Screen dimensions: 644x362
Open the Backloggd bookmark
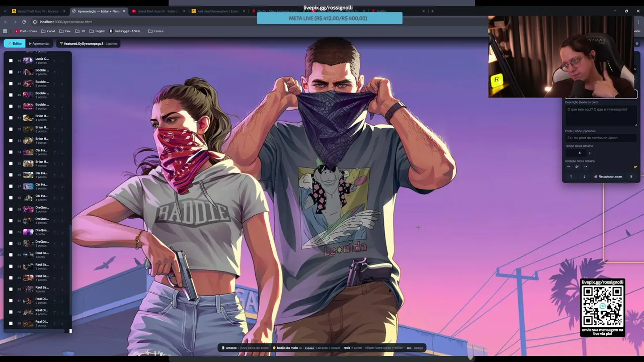click(x=126, y=31)
